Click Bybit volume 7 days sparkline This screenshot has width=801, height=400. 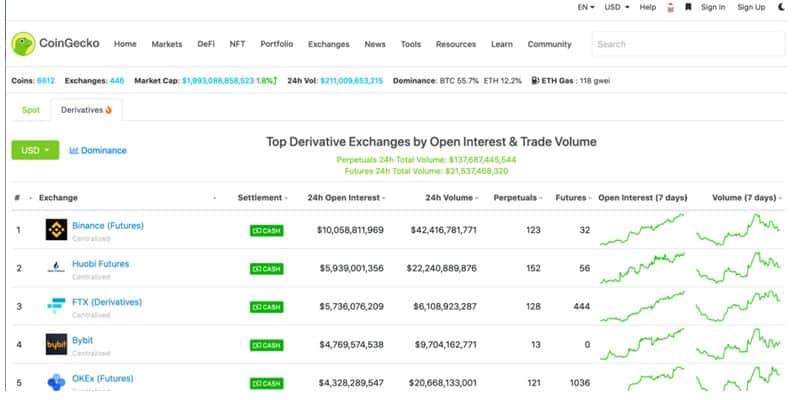738,344
